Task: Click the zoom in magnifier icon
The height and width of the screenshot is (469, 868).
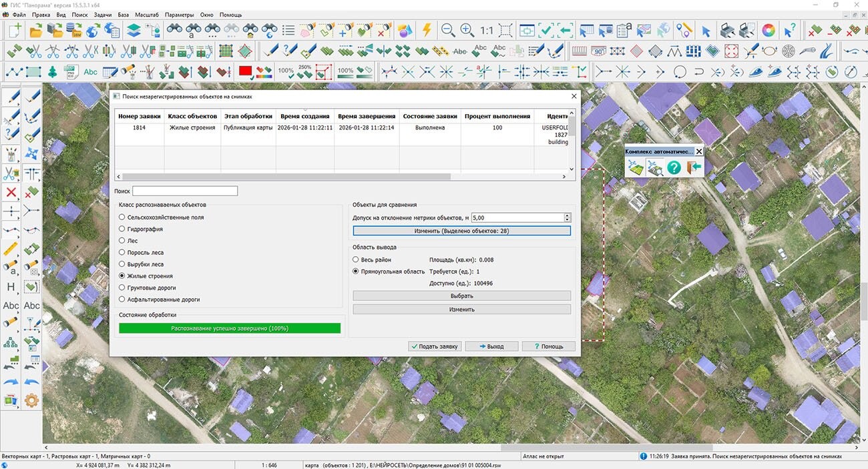Action: pos(467,31)
